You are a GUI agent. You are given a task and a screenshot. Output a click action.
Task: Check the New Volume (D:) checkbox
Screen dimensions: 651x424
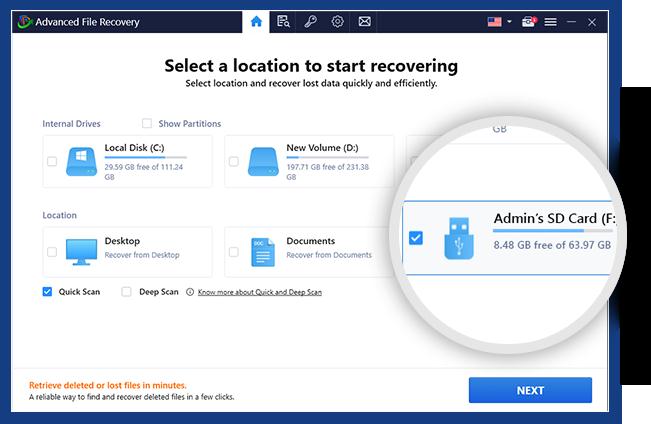(234, 161)
